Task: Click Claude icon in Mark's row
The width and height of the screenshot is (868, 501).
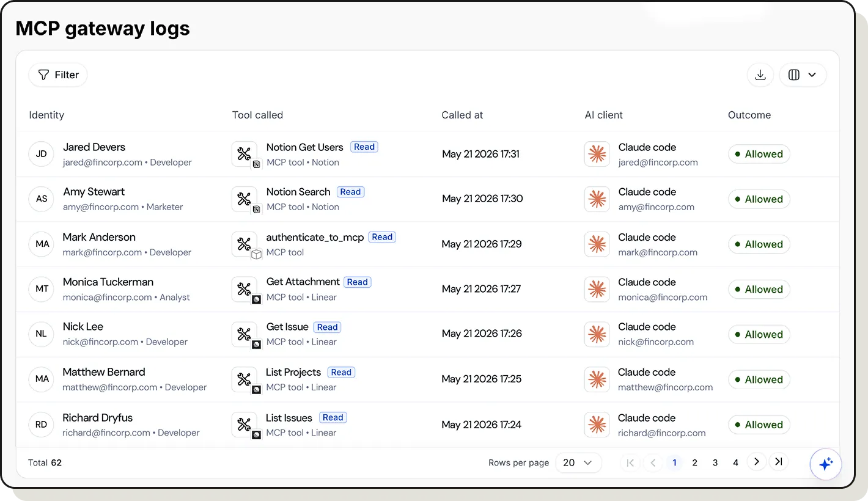Action: coord(597,244)
